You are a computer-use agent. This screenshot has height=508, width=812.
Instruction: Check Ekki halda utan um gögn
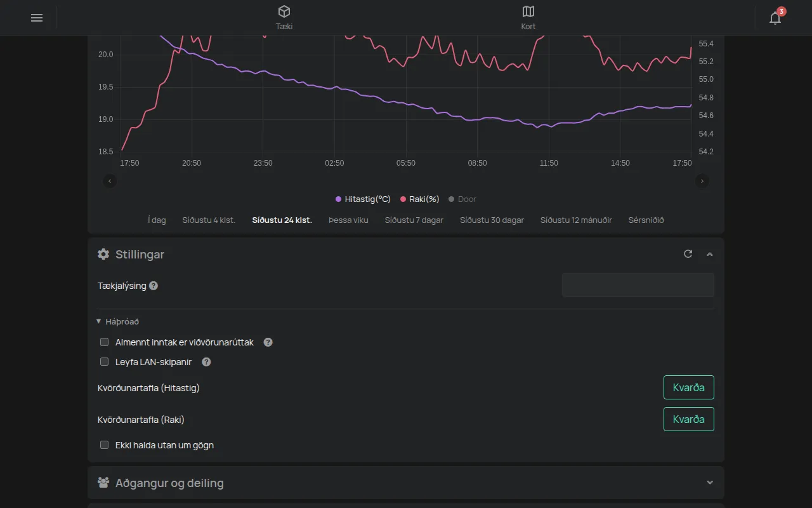click(105, 445)
